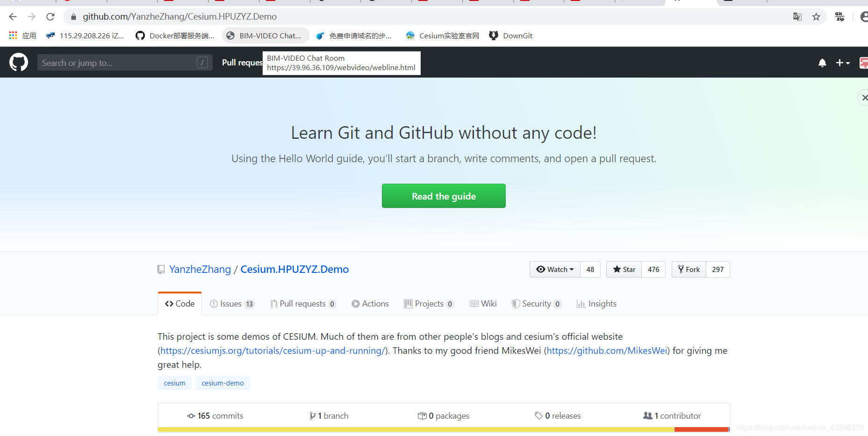Image resolution: width=868 pixels, height=436 pixels.
Task: View the 476 stargazers count
Action: 653,270
